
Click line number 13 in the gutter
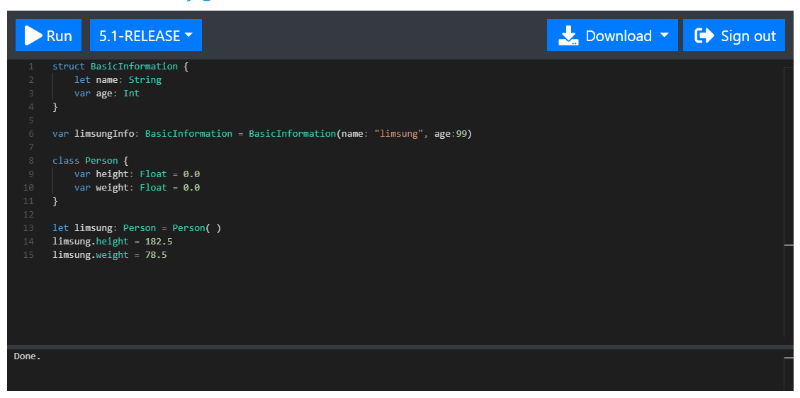tap(29, 228)
